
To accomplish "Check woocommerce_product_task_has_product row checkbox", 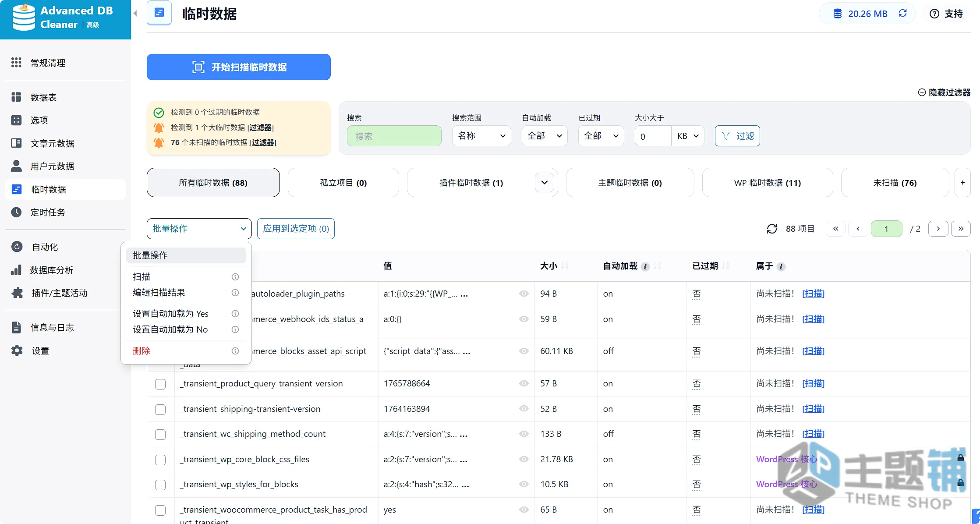I will click(x=160, y=510).
